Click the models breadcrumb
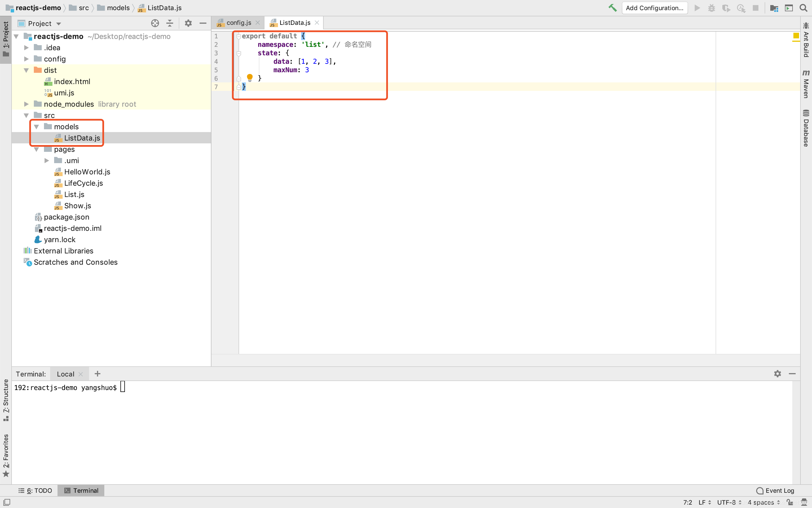This screenshot has width=812, height=508. coord(113,8)
